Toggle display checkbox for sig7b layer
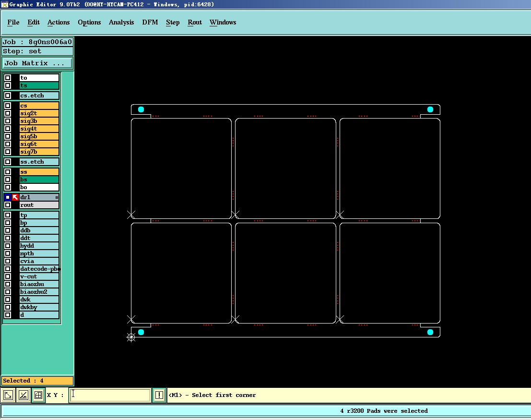This screenshot has width=531, height=420. (8, 152)
